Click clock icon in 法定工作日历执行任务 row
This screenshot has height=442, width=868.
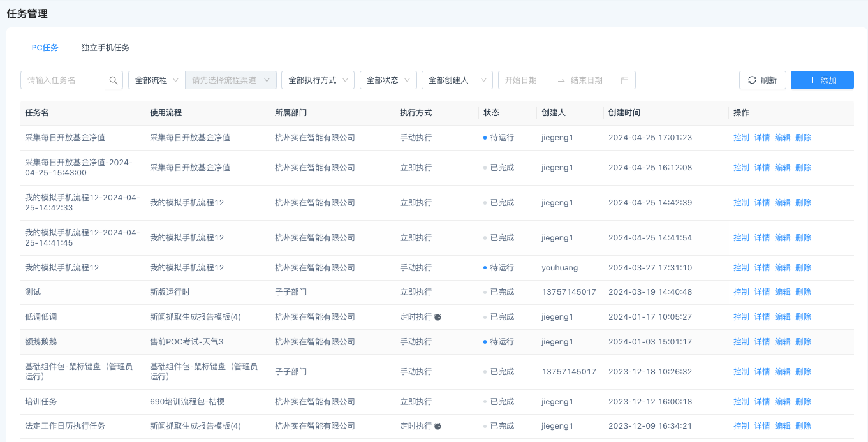click(438, 426)
